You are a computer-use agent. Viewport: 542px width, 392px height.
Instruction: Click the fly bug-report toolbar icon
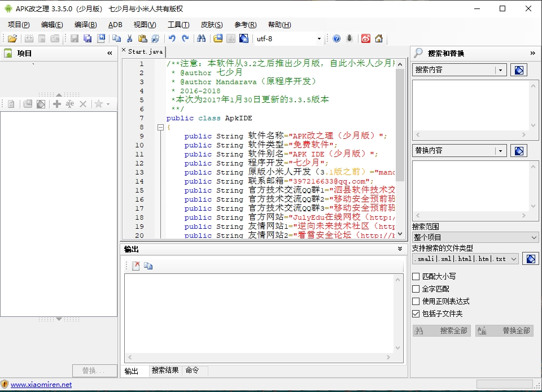pyautogui.click(x=349, y=38)
